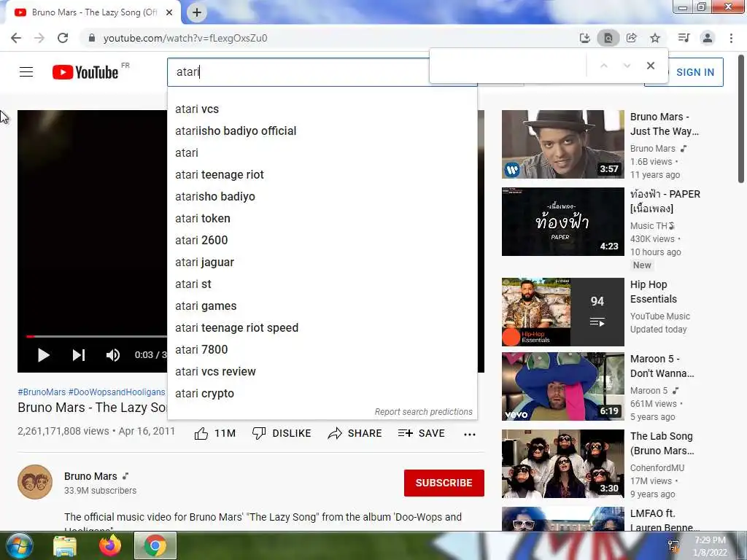
Task: Click the search page icon in address bar
Action: 608,38
